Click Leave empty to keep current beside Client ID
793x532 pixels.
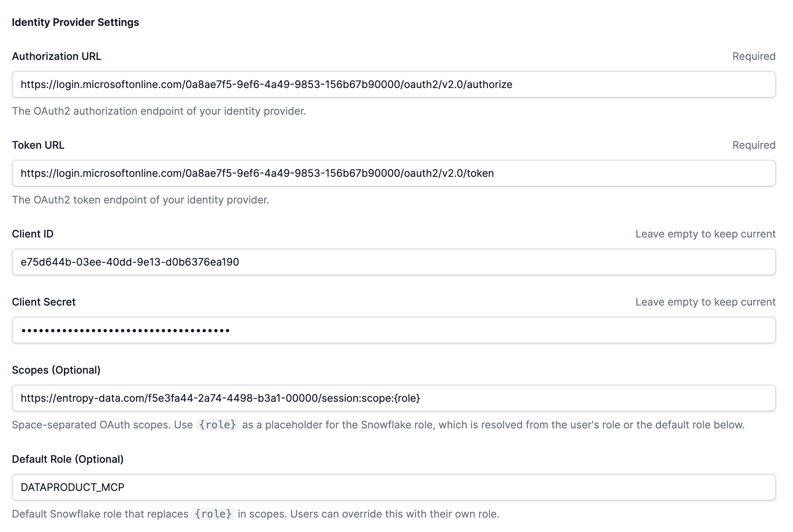[705, 233]
